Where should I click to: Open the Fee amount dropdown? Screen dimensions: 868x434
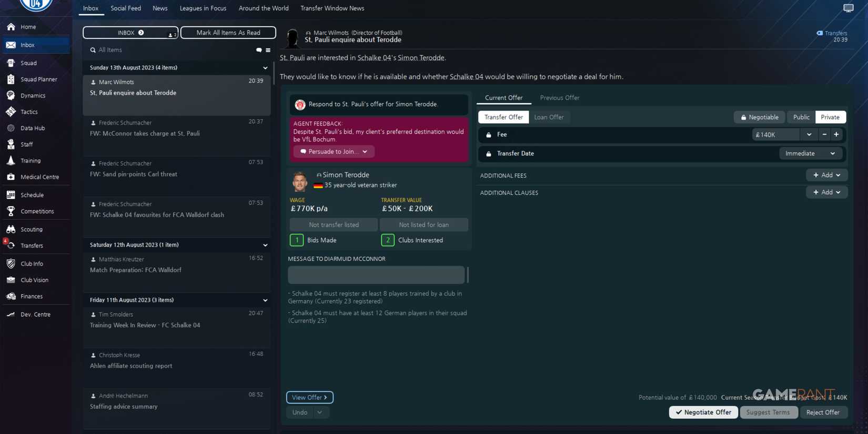click(809, 135)
